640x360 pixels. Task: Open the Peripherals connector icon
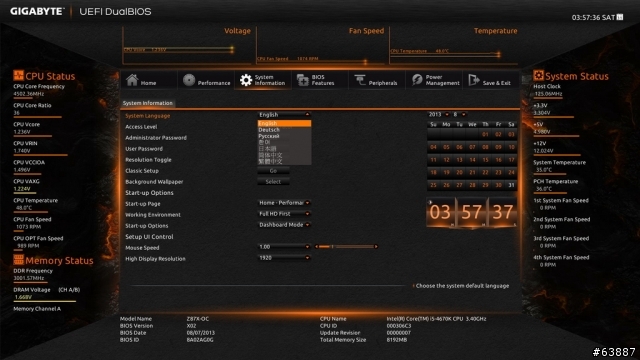360,80
